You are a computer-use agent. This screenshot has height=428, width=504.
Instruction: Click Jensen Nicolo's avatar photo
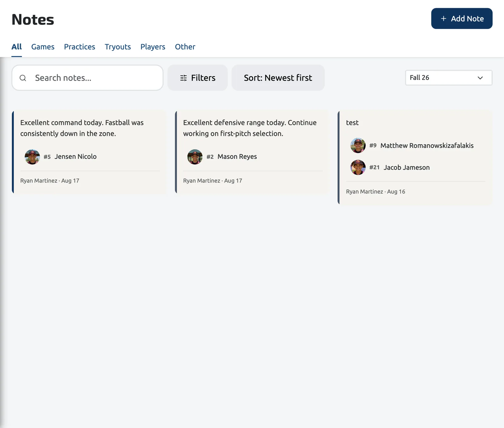(x=32, y=157)
